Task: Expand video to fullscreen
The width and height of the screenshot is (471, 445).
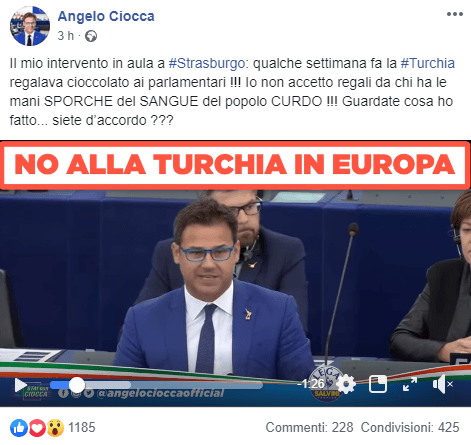Action: tap(410, 384)
